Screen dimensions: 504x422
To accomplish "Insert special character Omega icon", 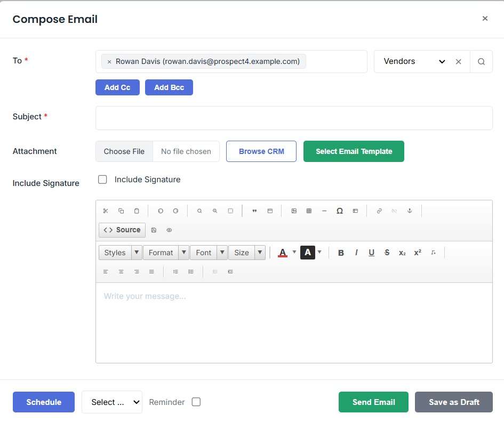I will [x=340, y=211].
